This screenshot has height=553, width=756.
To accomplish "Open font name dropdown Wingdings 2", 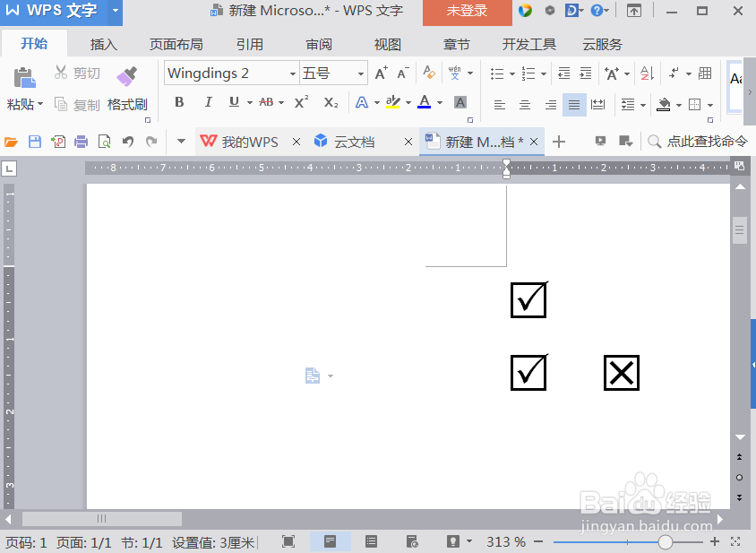I will tap(293, 73).
